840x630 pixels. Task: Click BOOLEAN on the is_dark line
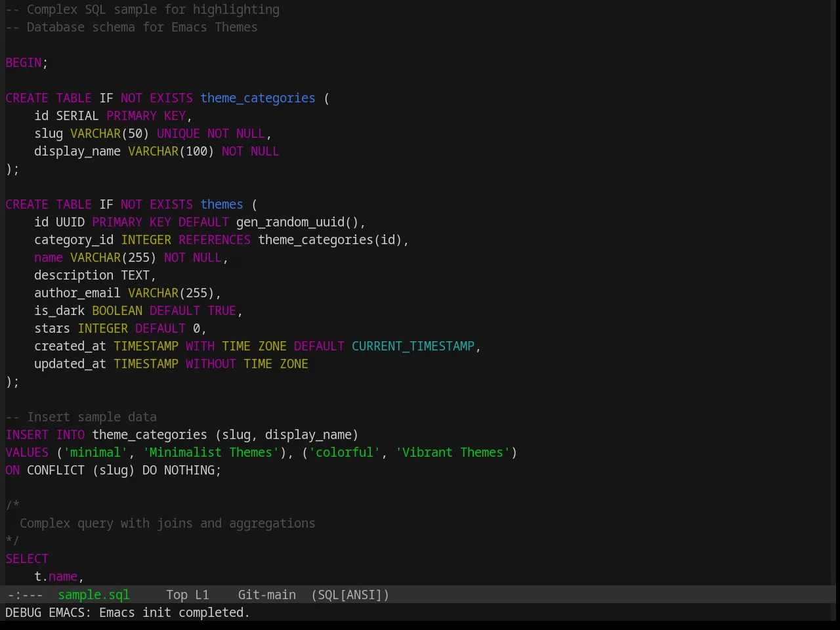click(117, 310)
